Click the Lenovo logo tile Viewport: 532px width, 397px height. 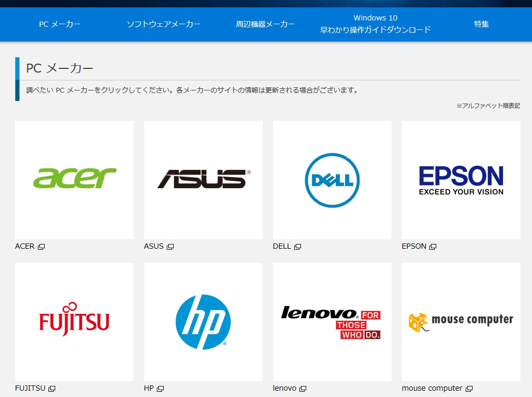(332, 322)
